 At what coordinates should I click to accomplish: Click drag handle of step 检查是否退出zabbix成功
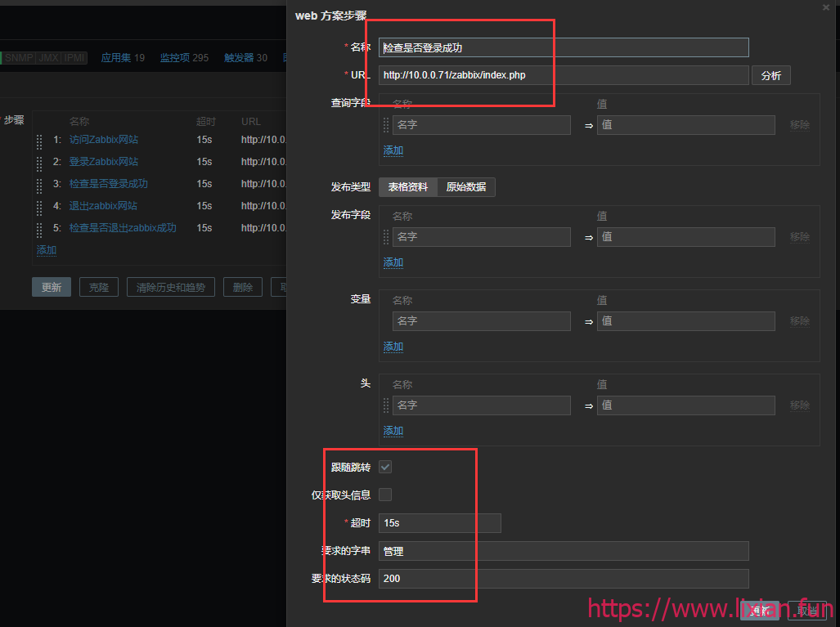pos(39,231)
